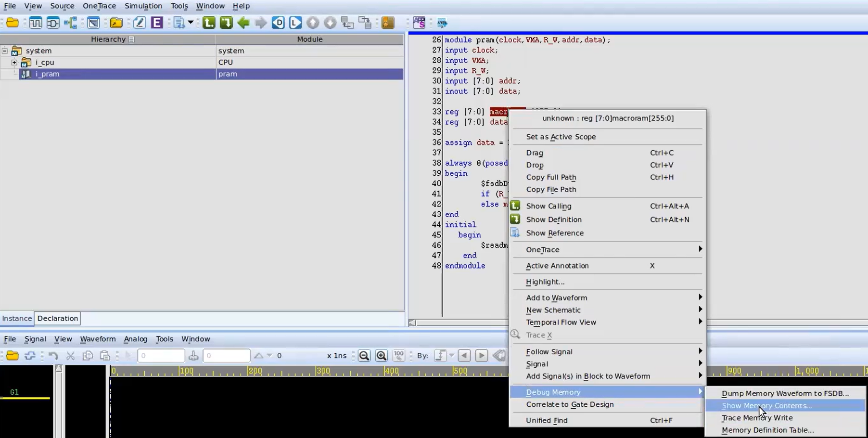Click the 100% zoom fit icon

tap(399, 356)
